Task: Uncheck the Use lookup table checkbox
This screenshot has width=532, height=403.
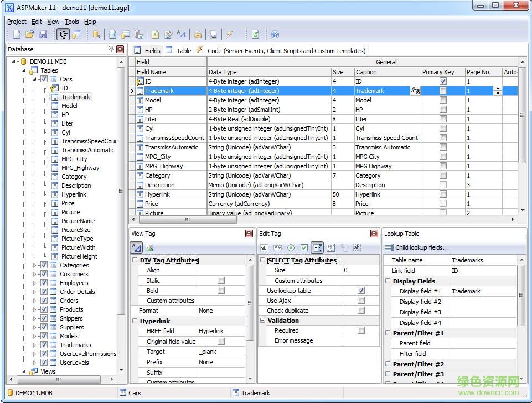Action: click(361, 291)
